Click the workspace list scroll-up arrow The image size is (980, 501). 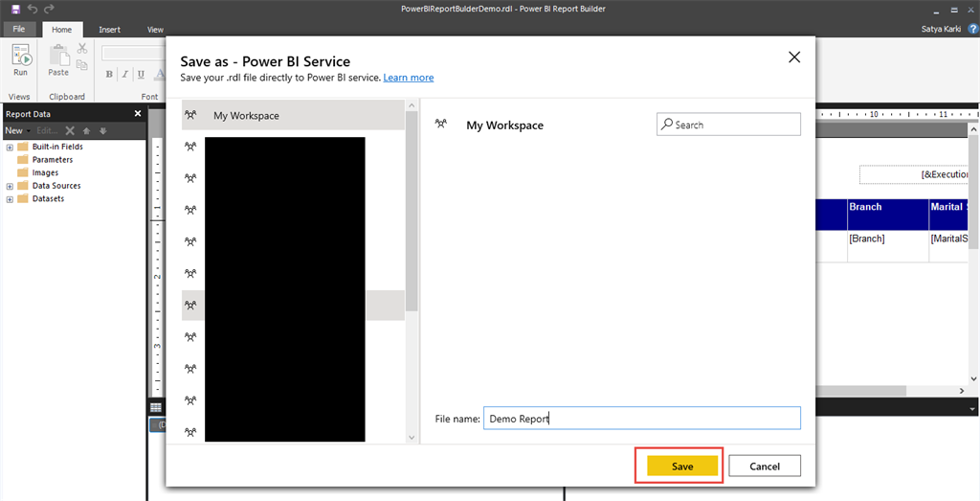coord(412,105)
